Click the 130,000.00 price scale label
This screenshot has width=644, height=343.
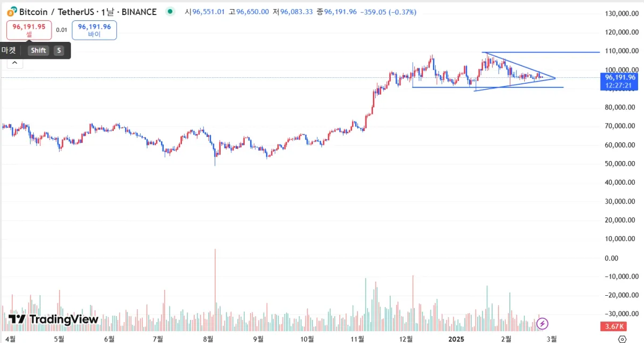coord(621,13)
